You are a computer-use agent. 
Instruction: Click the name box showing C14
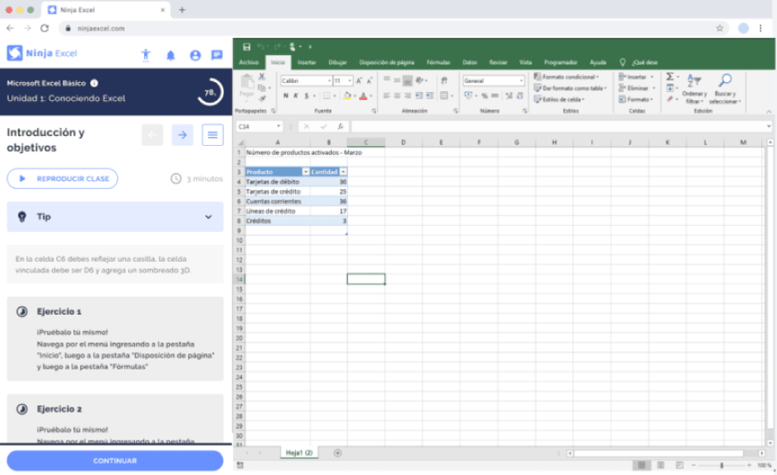click(258, 126)
